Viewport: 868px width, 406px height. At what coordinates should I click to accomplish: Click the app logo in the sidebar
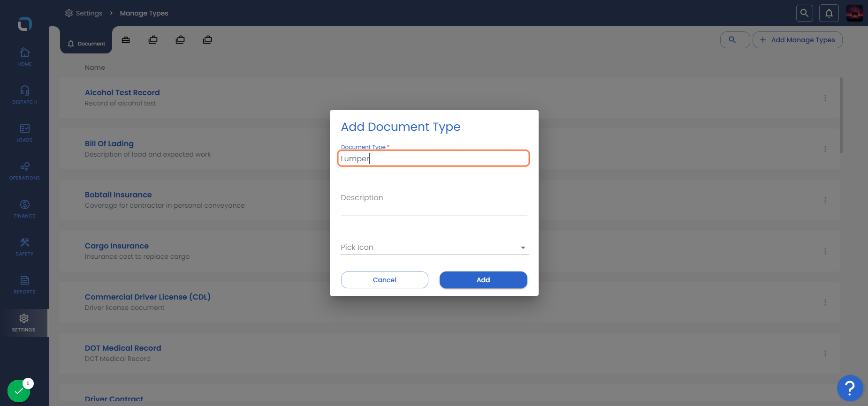(x=24, y=24)
